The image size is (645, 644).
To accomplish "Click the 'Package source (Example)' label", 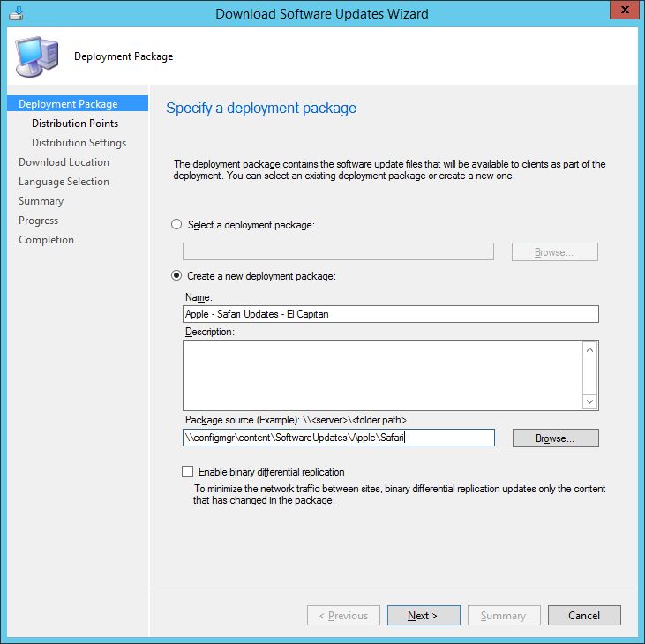I will tap(296, 420).
